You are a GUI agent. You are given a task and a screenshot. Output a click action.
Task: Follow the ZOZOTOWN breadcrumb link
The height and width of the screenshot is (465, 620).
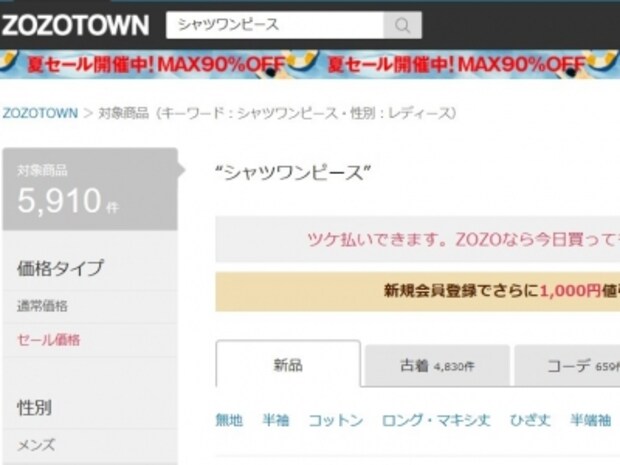coord(40,113)
